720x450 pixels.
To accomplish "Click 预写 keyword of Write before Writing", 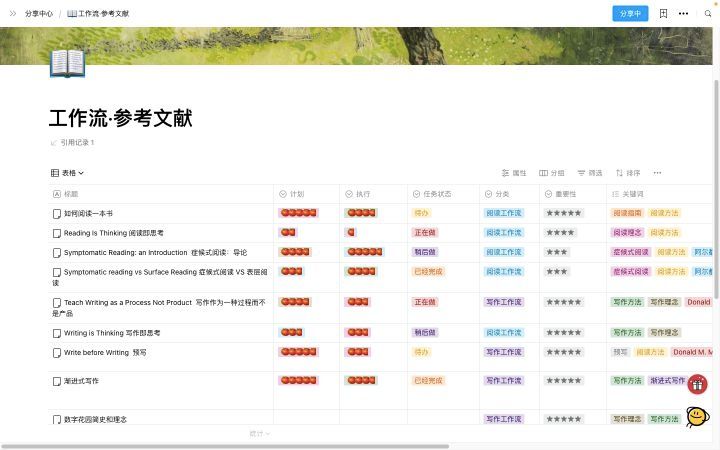I will tap(620, 352).
